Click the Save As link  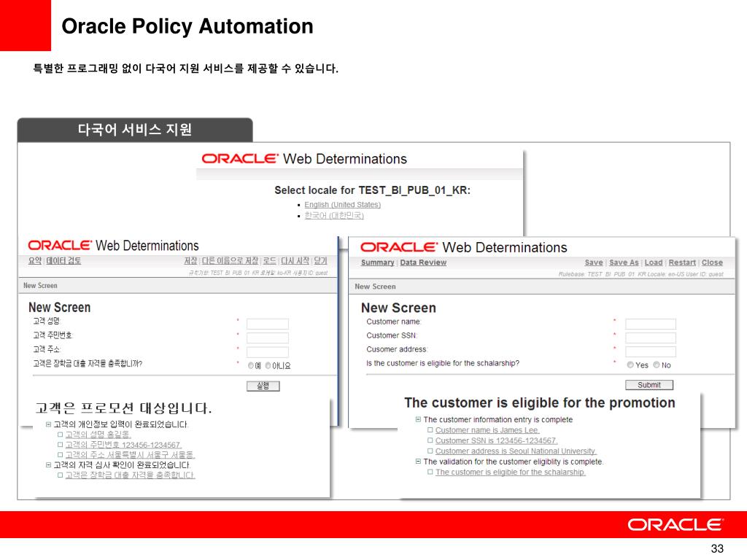click(x=624, y=262)
